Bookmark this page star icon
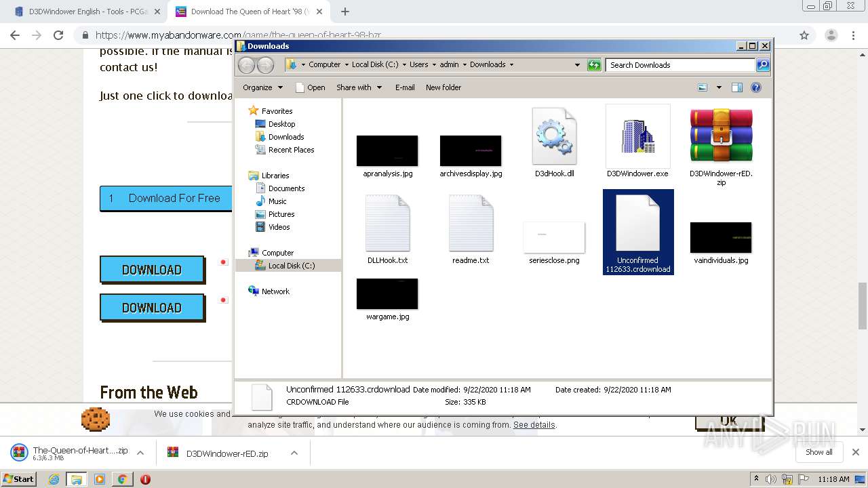868x488 pixels. click(x=804, y=35)
